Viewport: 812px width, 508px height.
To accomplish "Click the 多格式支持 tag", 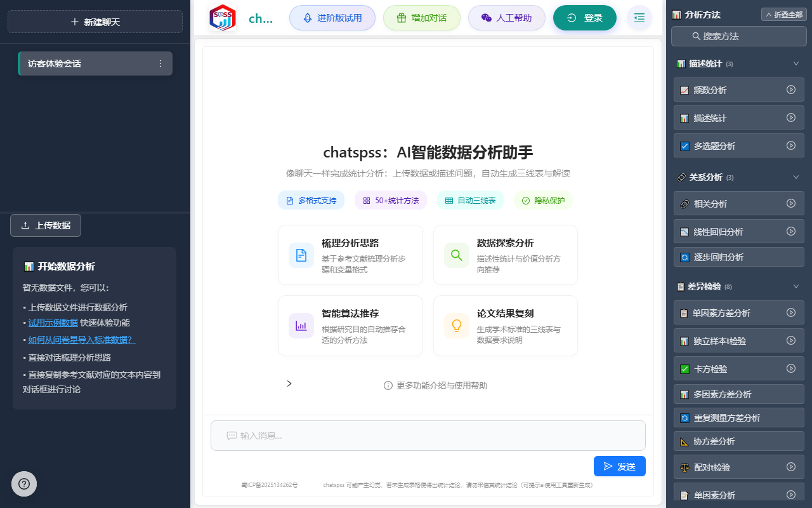I will point(311,200).
